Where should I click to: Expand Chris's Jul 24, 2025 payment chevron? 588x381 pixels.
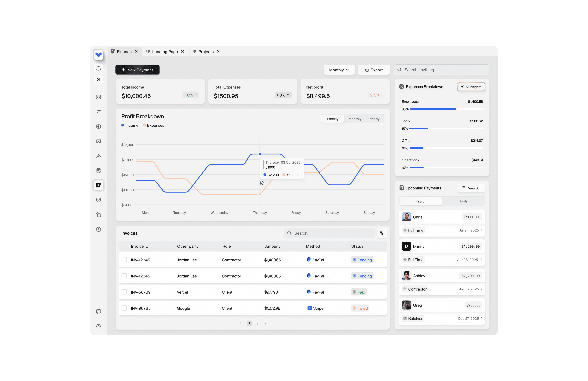[482, 230]
